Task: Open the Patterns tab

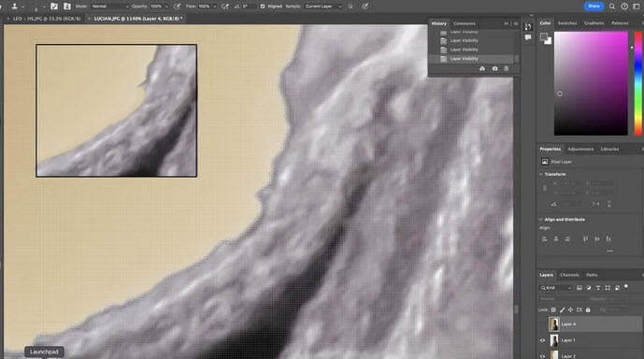Action: point(620,23)
